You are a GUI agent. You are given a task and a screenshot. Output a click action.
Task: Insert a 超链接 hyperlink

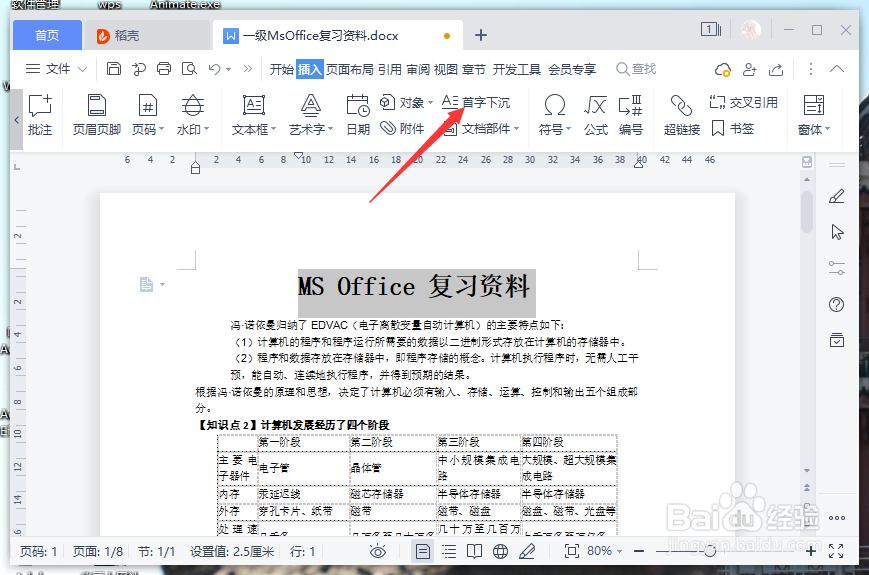pyautogui.click(x=682, y=115)
